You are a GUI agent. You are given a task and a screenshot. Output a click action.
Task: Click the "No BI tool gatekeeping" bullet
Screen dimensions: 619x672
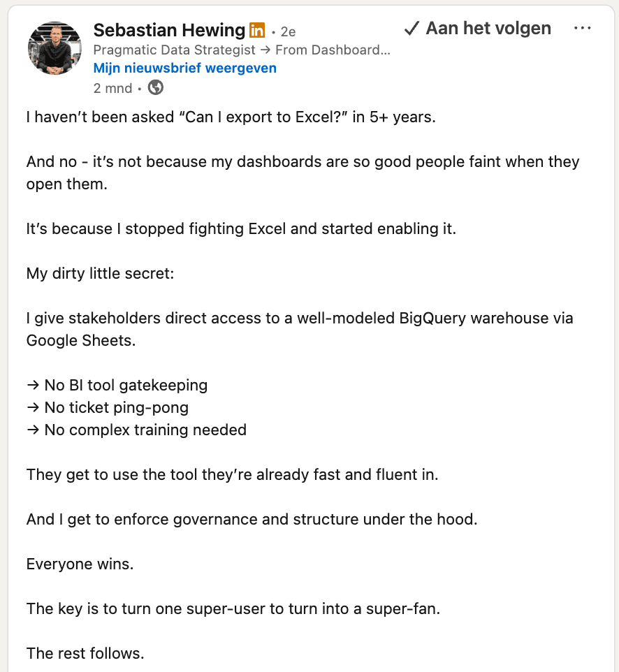click(125, 385)
